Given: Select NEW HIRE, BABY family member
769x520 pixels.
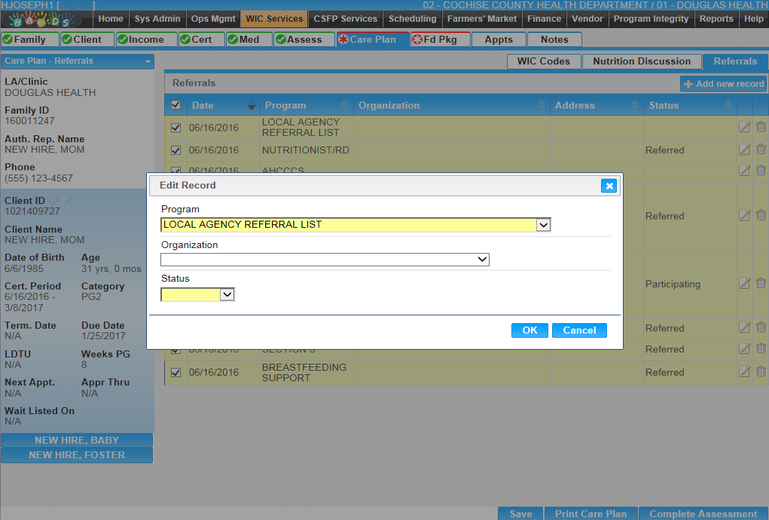Looking at the screenshot, I should (x=77, y=441).
